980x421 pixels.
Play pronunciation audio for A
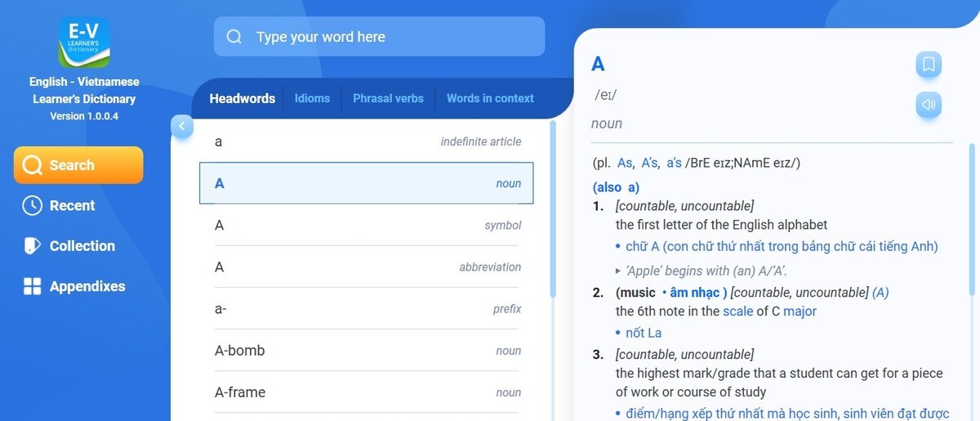click(x=929, y=105)
